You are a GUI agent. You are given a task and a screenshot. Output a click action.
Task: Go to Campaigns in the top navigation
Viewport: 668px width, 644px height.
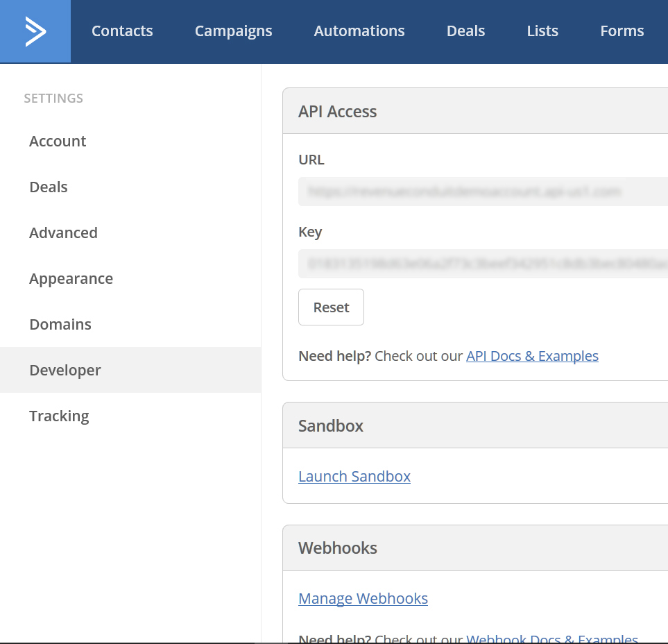(234, 31)
